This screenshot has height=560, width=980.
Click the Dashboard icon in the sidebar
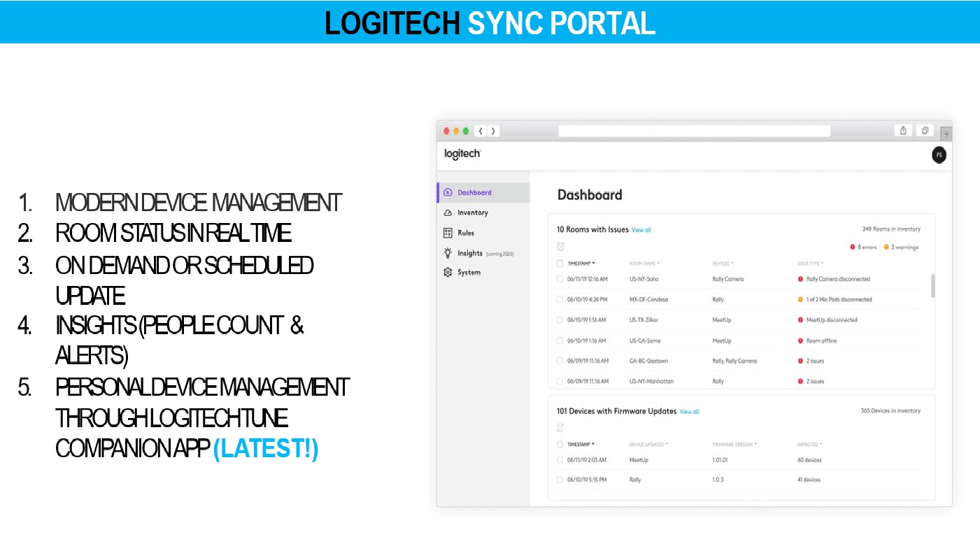point(448,192)
